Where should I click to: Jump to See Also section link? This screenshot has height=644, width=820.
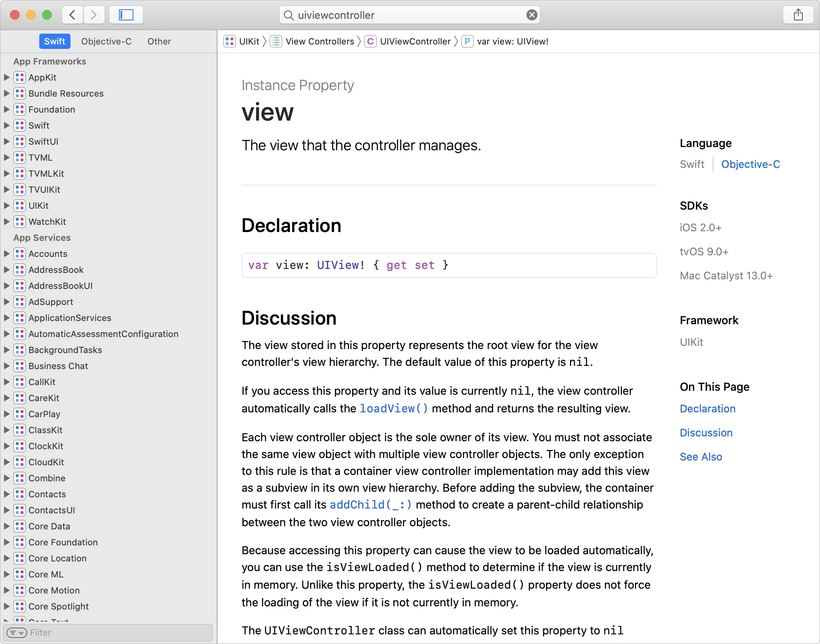pyautogui.click(x=701, y=457)
